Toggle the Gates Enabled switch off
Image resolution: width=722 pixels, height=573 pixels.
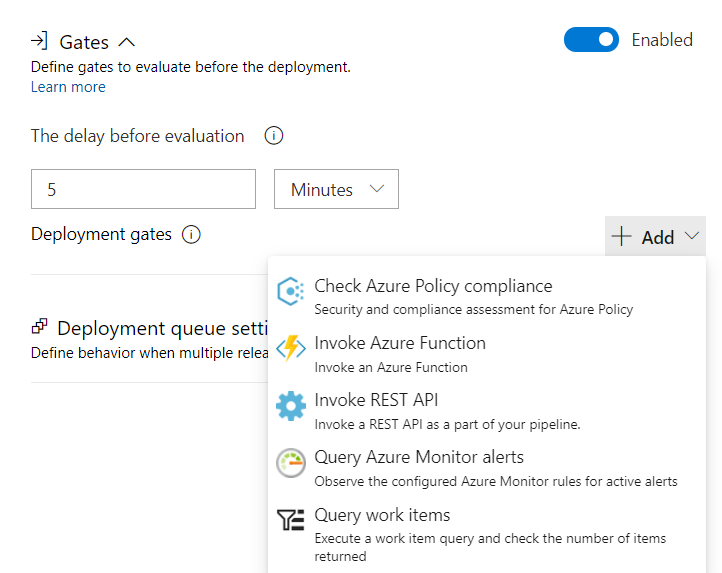click(591, 40)
